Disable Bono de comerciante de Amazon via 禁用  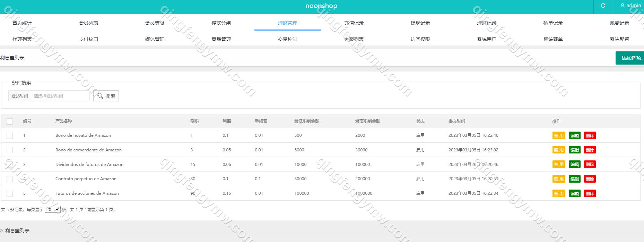click(559, 150)
